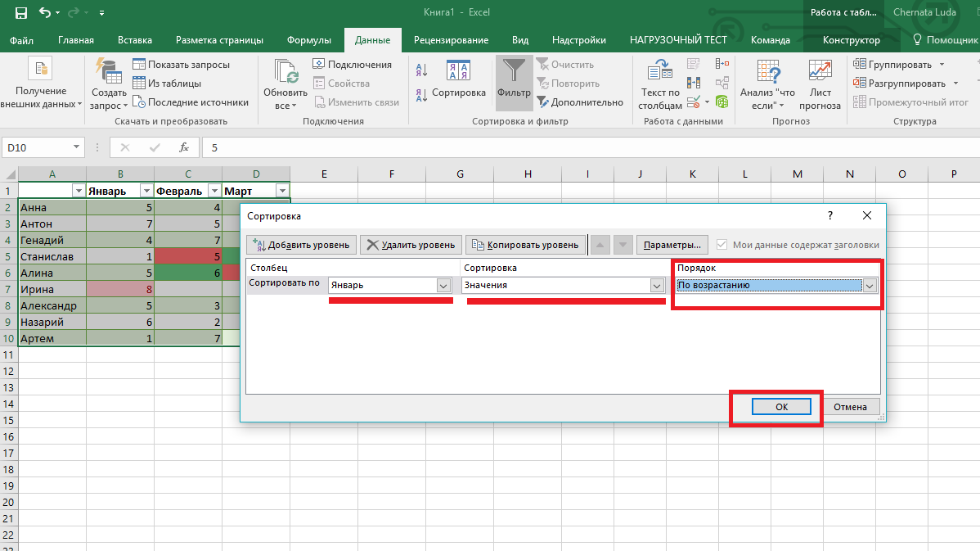Open the Лист прогноза (Forecast Sheet) tool

[820, 82]
